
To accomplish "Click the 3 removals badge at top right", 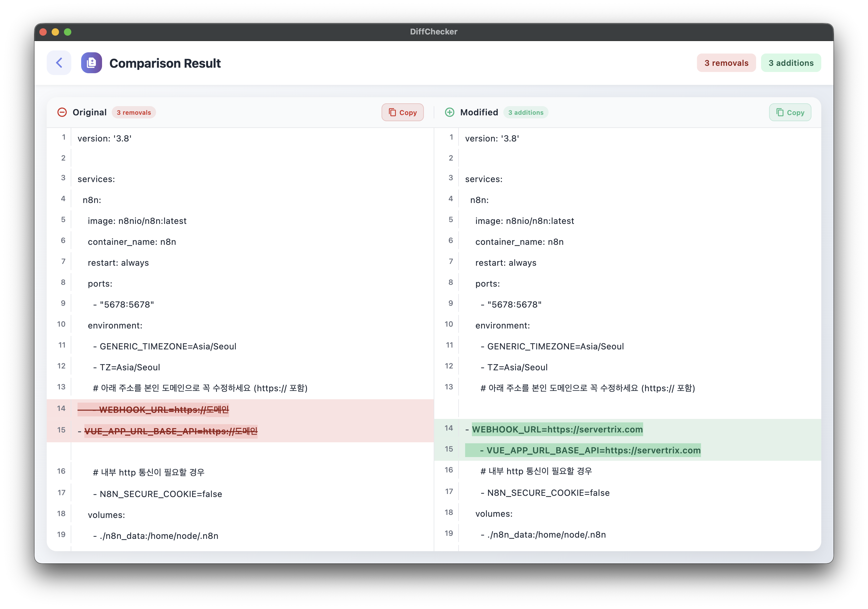I will [726, 63].
